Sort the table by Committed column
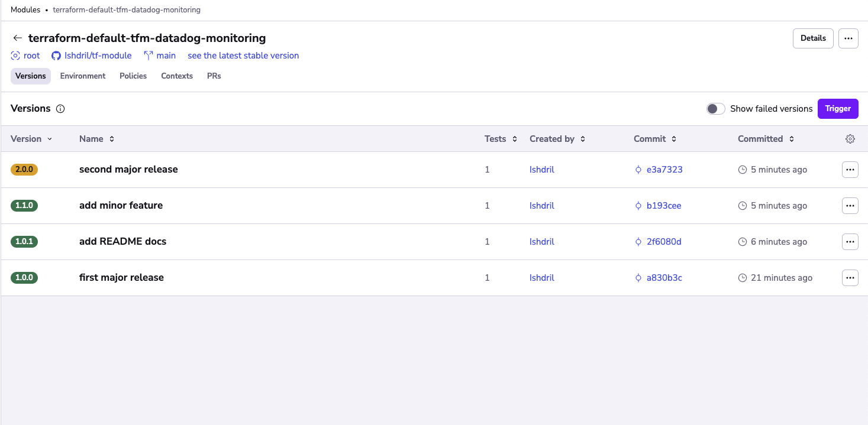This screenshot has height=425, width=868. click(x=766, y=139)
